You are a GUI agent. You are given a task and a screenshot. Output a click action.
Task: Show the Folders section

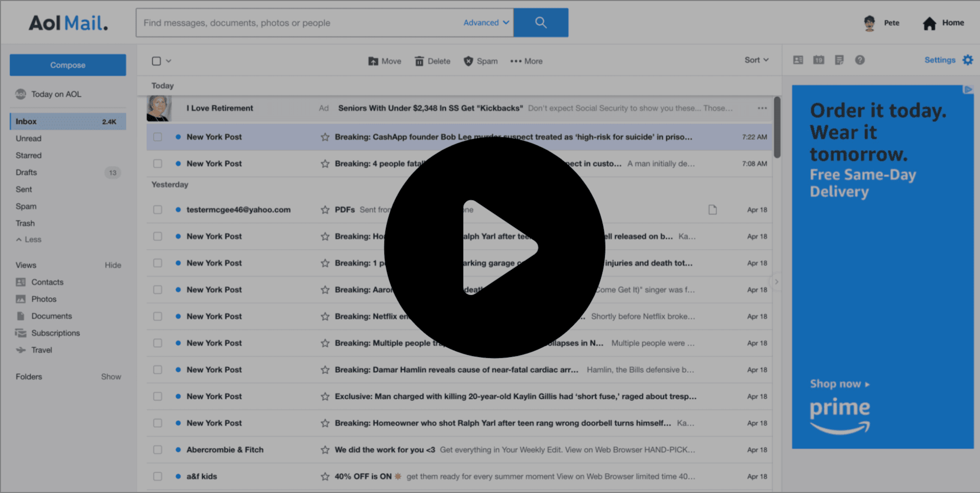[x=111, y=377]
